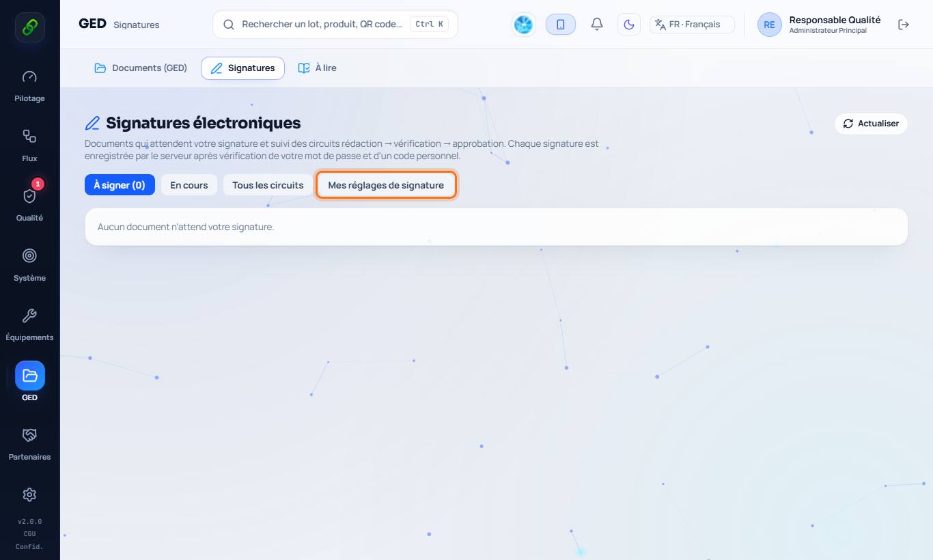Show the À signer (0) filter
This screenshot has height=560, width=933.
(120, 185)
